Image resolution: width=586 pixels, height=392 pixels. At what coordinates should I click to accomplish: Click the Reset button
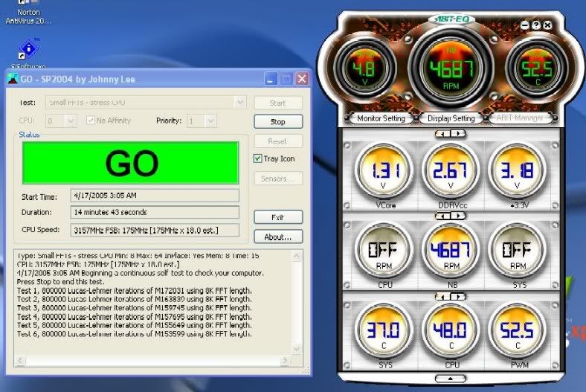[x=277, y=141]
